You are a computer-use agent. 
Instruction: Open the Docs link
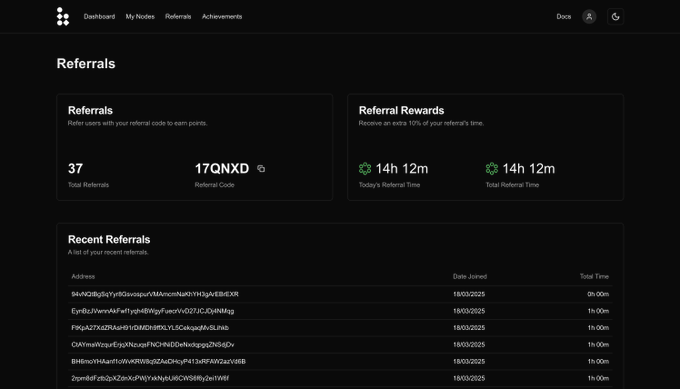(x=564, y=16)
